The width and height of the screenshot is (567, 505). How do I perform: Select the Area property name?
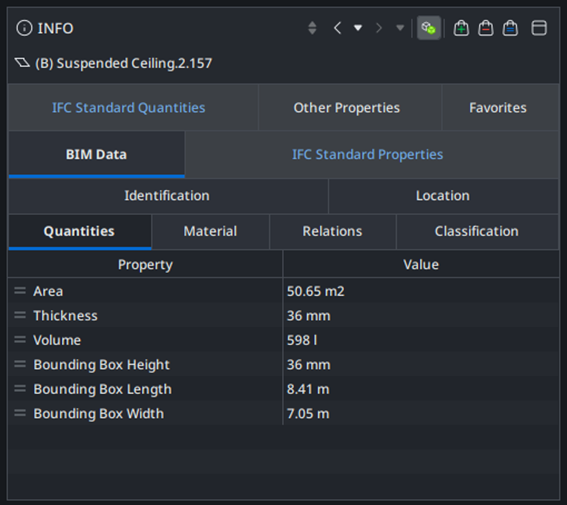tap(48, 291)
